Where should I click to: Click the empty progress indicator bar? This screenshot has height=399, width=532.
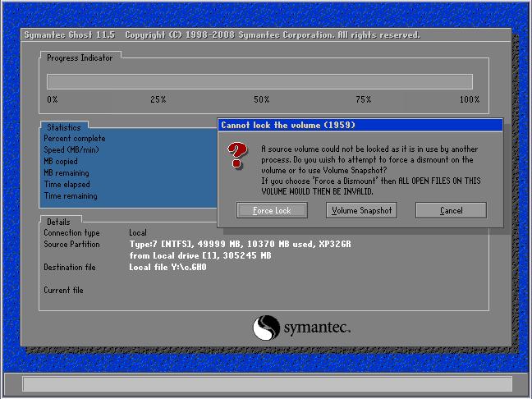260,82
